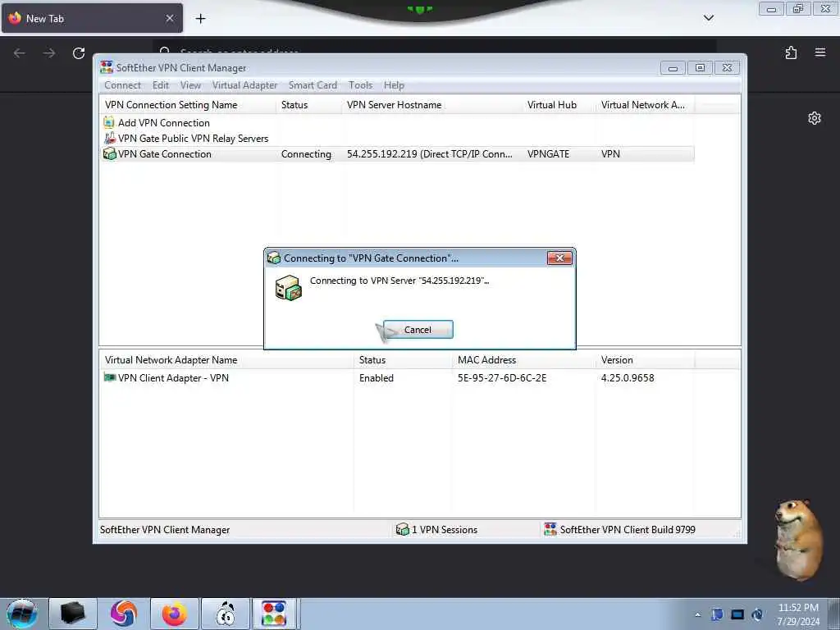840x630 pixels.
Task: Open Firefox extensions puzzle icon
Action: pyautogui.click(x=791, y=52)
